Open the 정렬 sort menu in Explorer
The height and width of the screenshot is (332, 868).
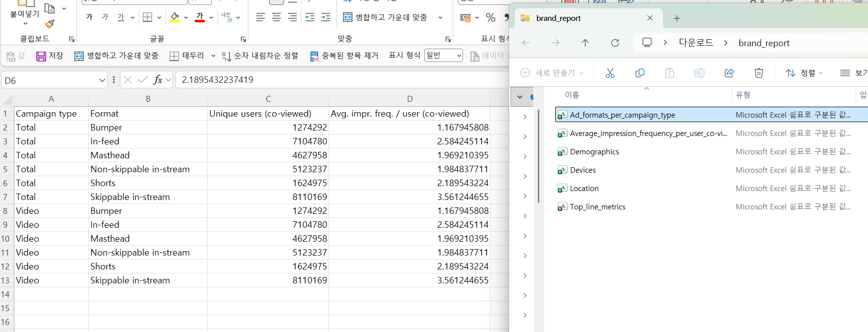click(x=804, y=73)
